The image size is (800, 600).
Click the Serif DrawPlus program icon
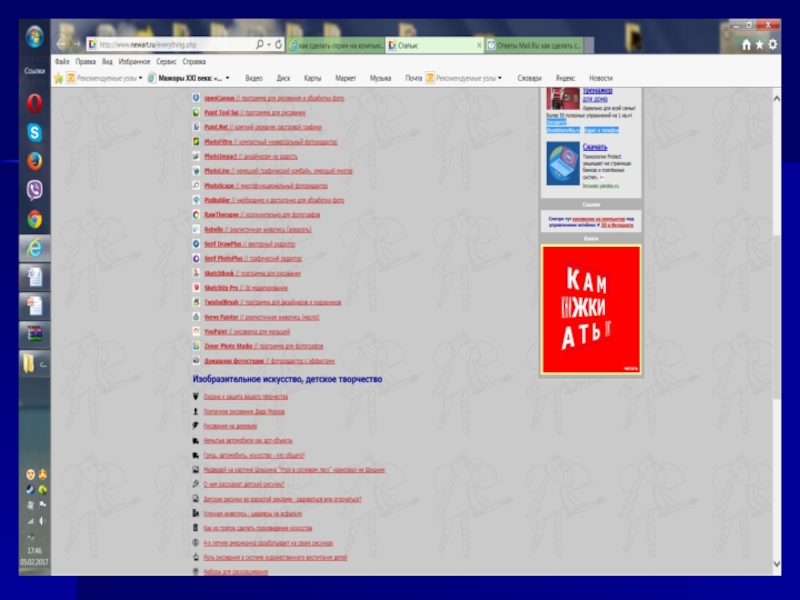point(196,244)
